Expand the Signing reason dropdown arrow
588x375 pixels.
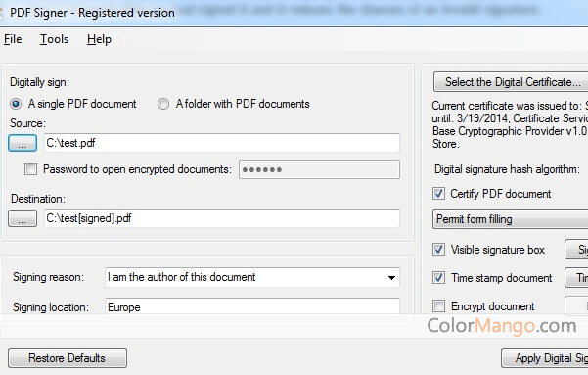(391, 278)
